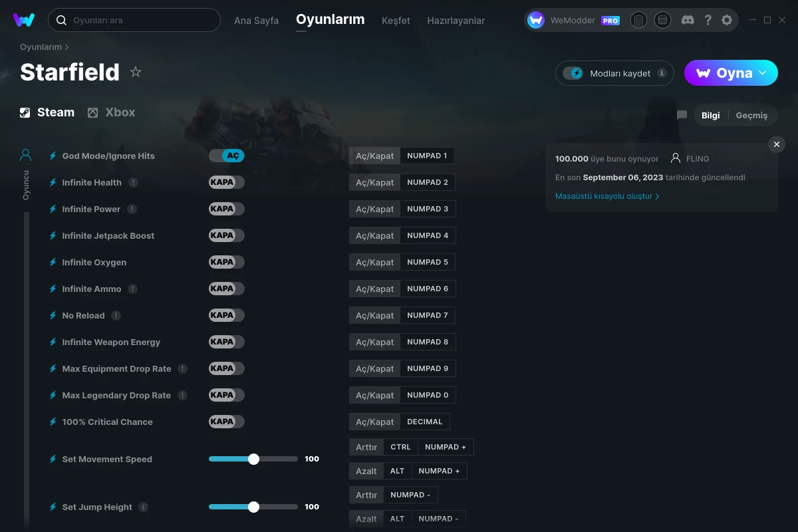Open the comments chat icon
Viewport: 798px width, 532px height.
682,115
